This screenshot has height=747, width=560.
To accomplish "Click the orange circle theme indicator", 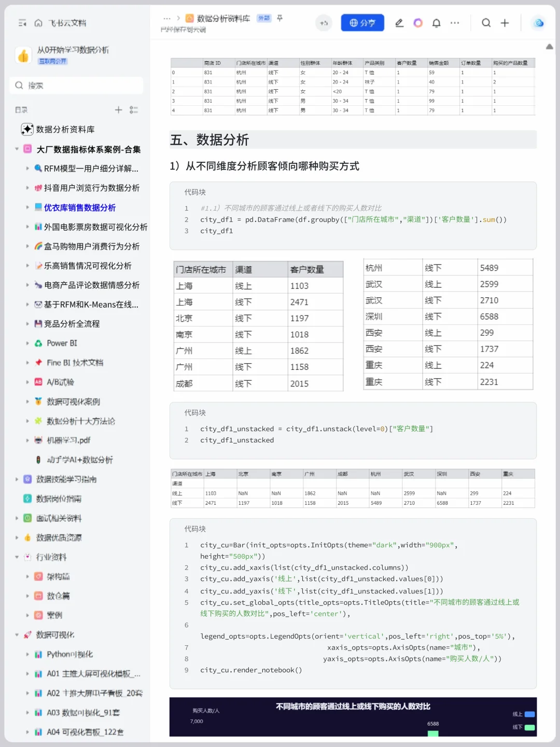I will tap(417, 23).
